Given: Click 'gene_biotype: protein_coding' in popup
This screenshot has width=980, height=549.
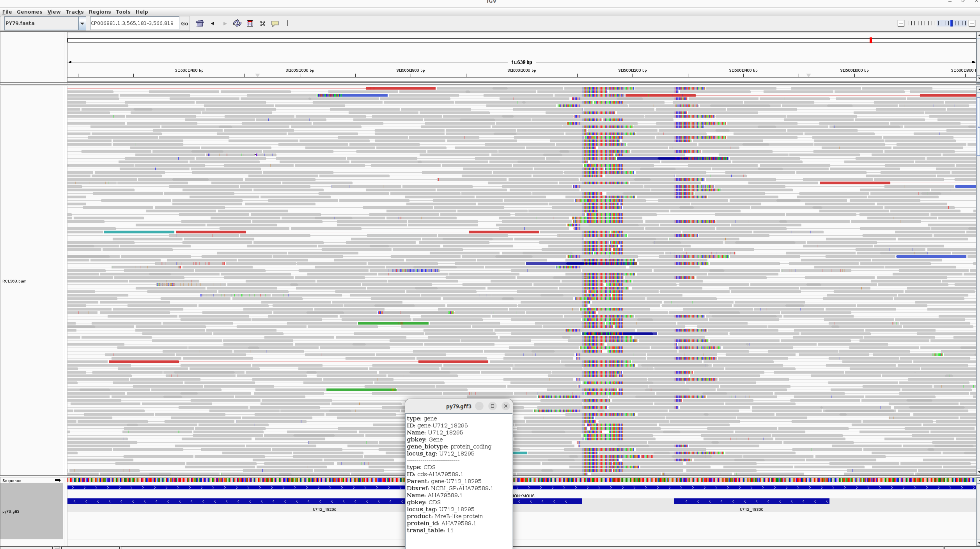Looking at the screenshot, I should 449,446.
